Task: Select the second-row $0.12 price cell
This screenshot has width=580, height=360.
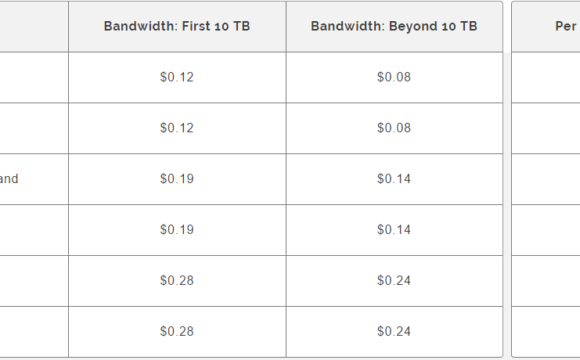Action: point(177,128)
